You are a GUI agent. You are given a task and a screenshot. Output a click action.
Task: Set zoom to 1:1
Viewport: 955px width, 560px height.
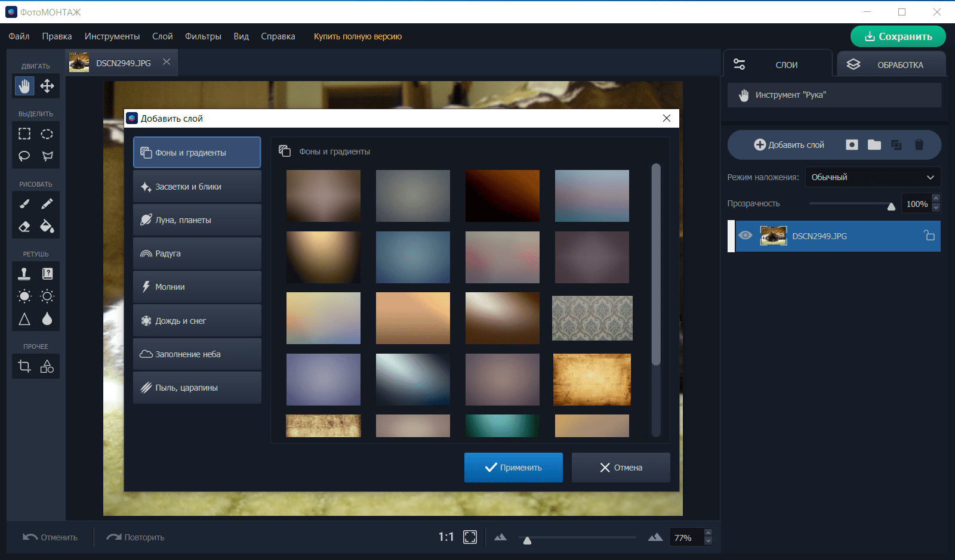tap(446, 537)
